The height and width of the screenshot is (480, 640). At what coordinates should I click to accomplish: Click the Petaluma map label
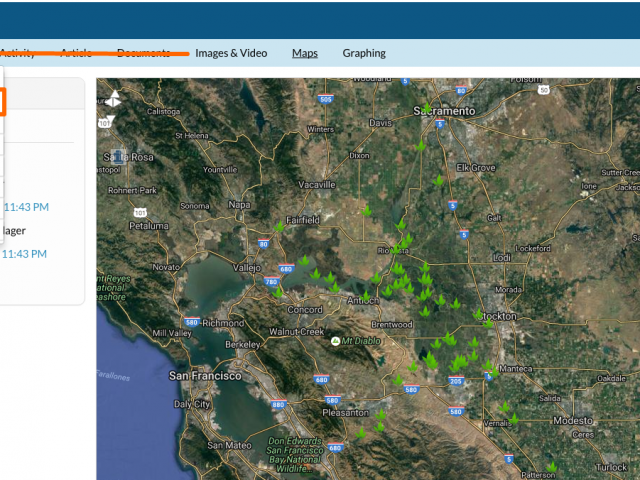[149, 226]
